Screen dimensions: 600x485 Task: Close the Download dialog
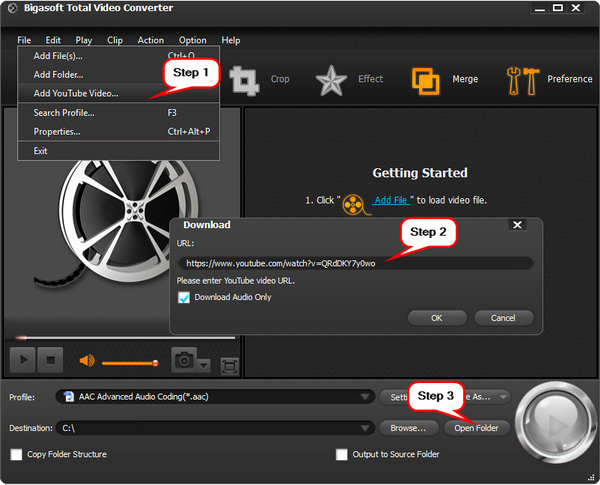(517, 225)
